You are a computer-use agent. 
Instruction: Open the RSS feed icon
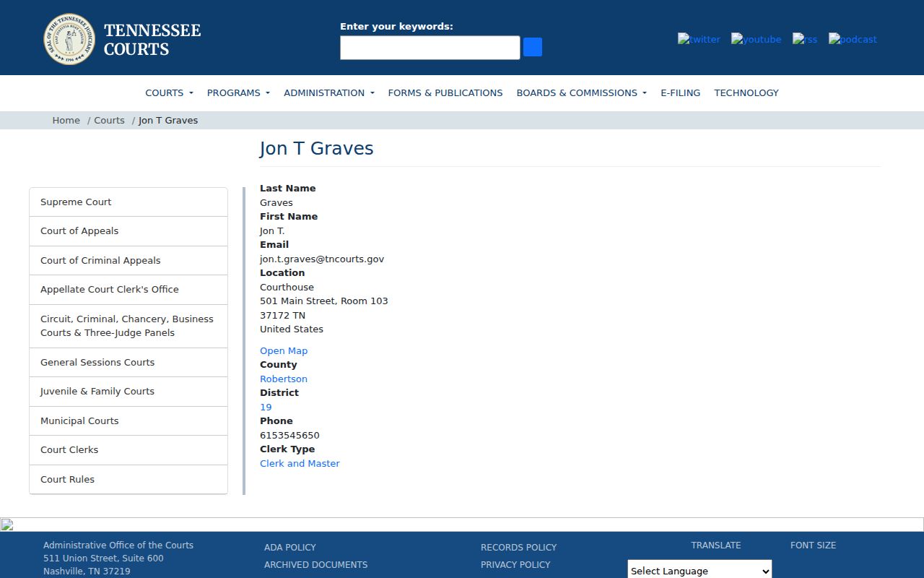point(805,39)
